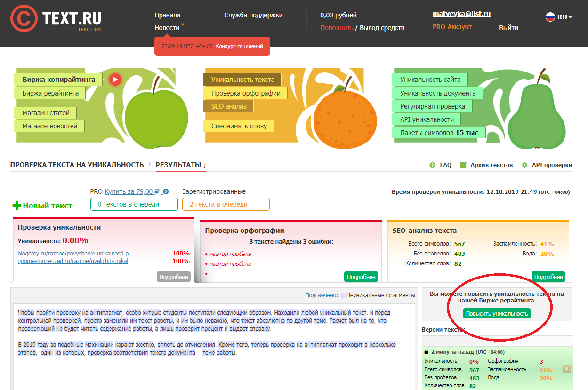Click Подробнее under SEO-анализ текста

coord(548,277)
